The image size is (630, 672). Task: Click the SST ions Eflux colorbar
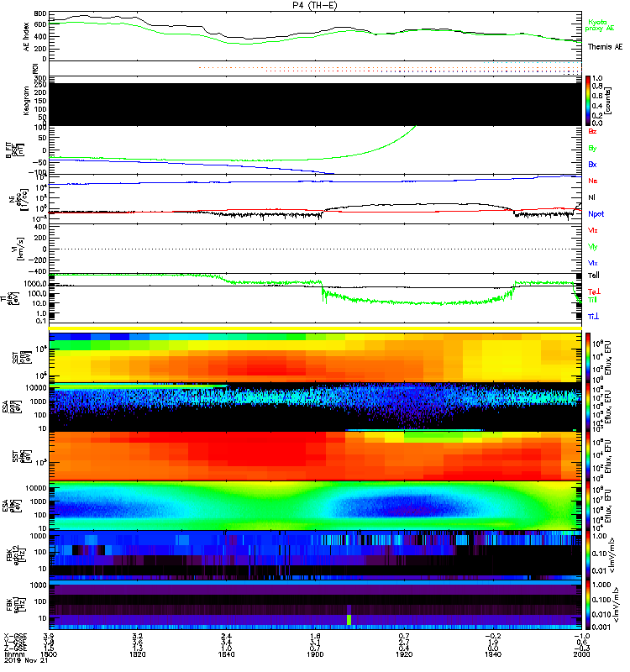pos(588,357)
